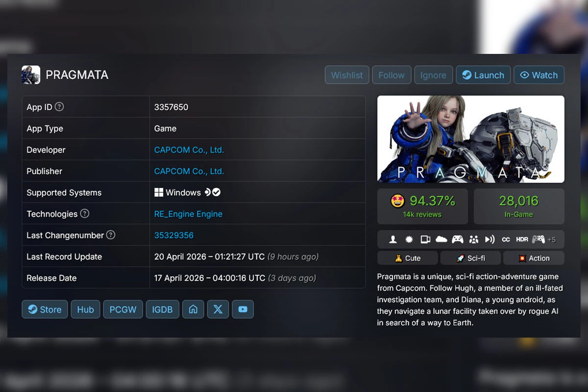Click the Sci-fi tag
The height and width of the screenshot is (392, 588).
point(470,258)
